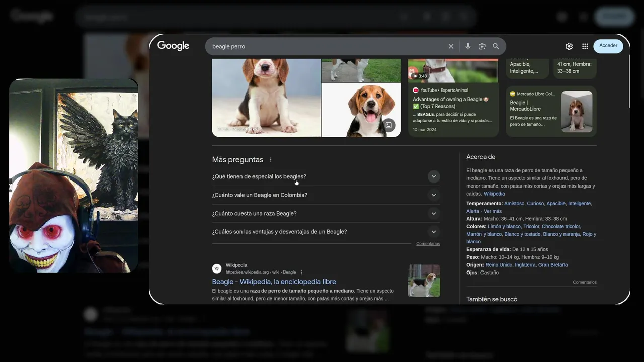Click Ver más in Temperamento row
Image resolution: width=644 pixels, height=362 pixels.
pyautogui.click(x=493, y=211)
